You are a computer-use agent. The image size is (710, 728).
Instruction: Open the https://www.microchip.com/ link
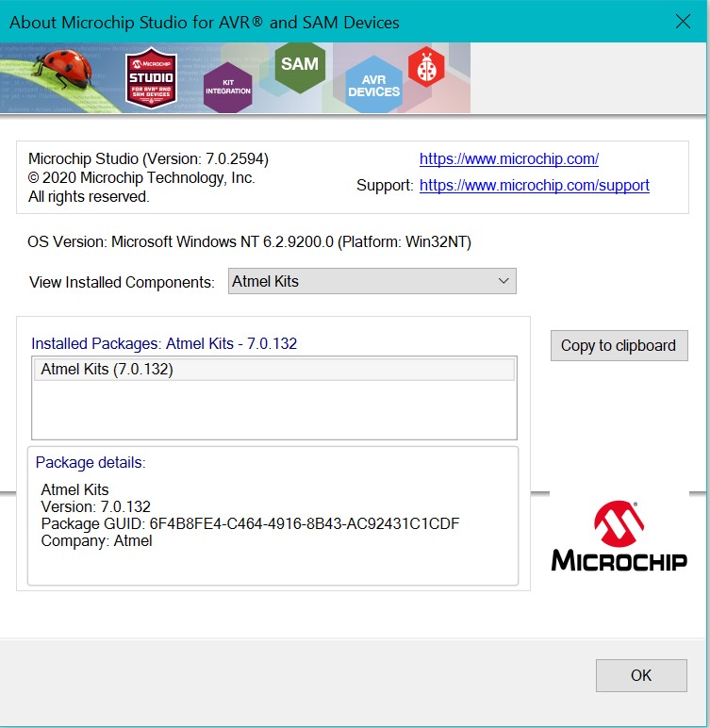click(509, 158)
